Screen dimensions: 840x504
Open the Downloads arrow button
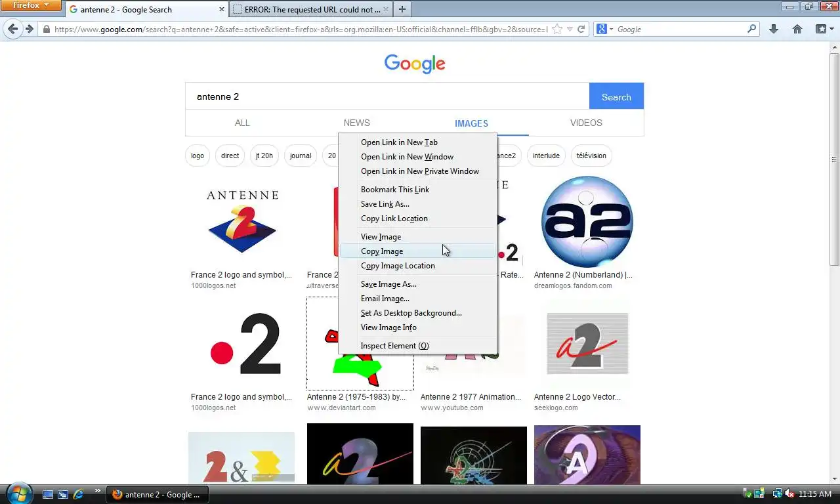coord(774,29)
